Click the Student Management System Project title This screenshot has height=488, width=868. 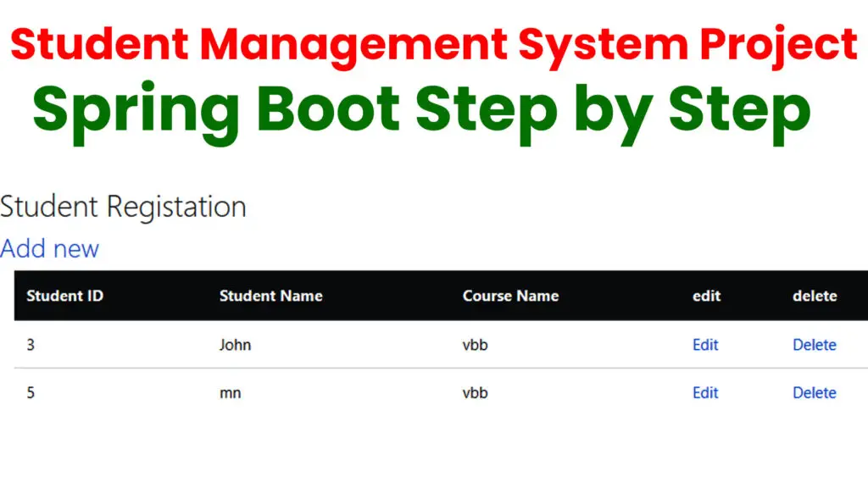tap(434, 44)
